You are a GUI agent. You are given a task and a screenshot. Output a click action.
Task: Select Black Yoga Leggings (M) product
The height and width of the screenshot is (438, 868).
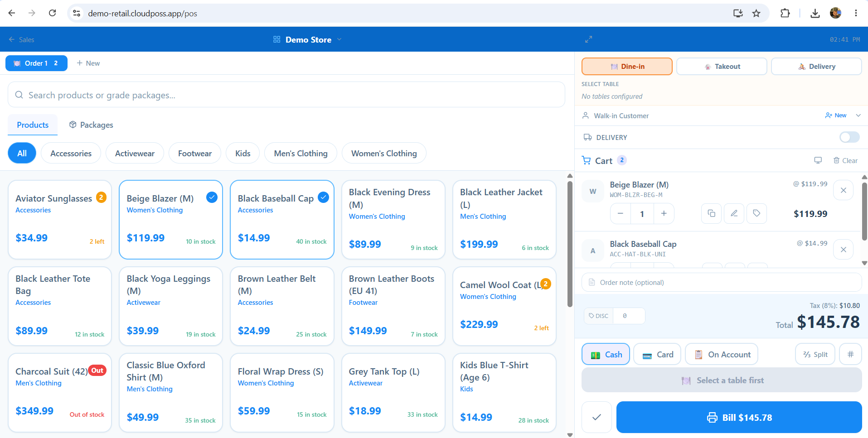[171, 306]
